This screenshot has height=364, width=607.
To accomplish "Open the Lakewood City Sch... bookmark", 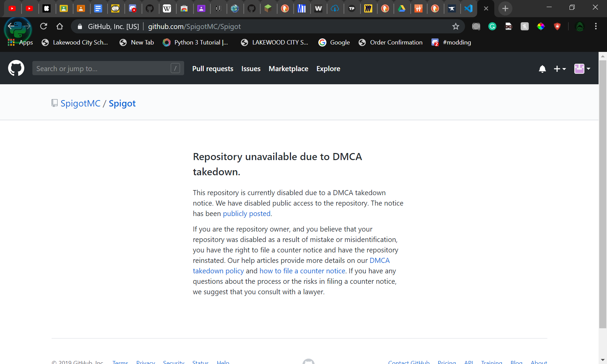I will coord(75,42).
